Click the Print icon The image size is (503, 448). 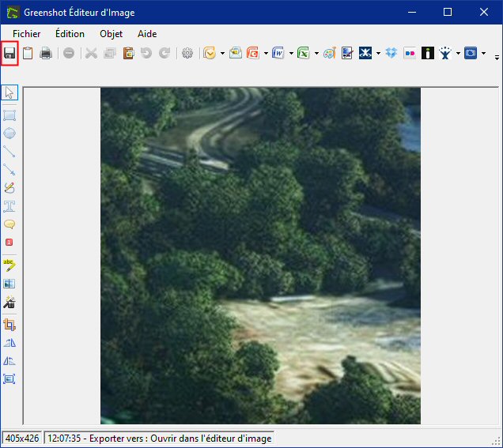pyautogui.click(x=46, y=53)
